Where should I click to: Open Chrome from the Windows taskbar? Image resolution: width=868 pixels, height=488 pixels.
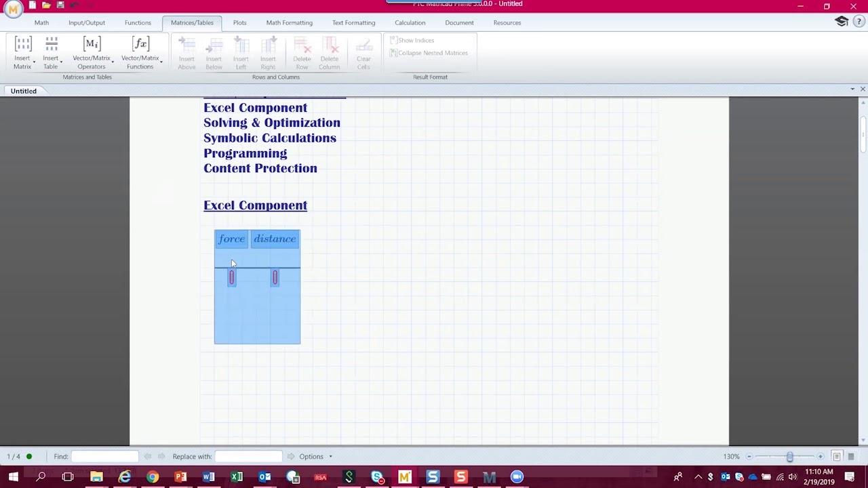point(153,477)
